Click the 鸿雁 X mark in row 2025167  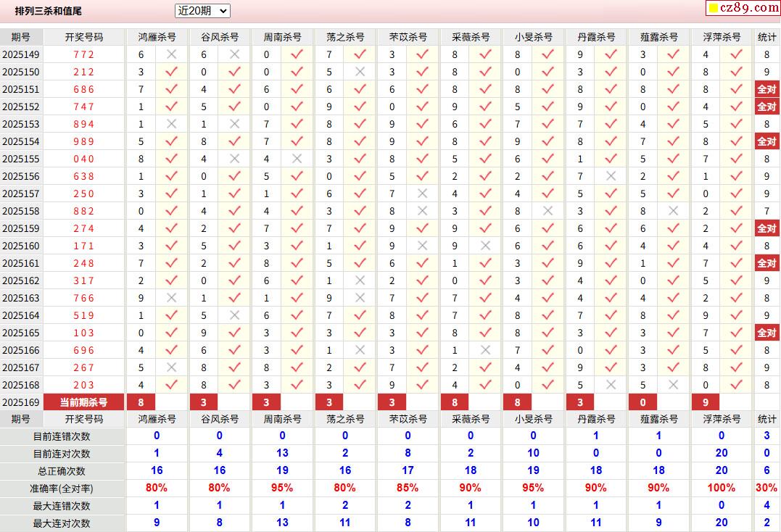click(171, 367)
